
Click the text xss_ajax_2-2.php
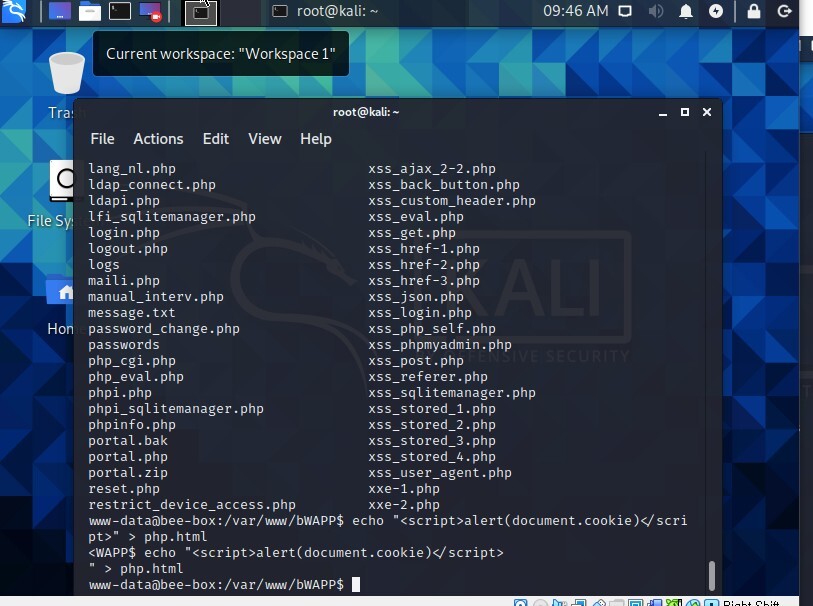tap(432, 169)
